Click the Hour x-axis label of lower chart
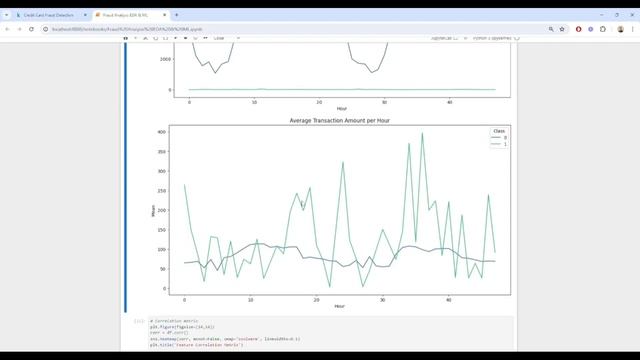 340,306
